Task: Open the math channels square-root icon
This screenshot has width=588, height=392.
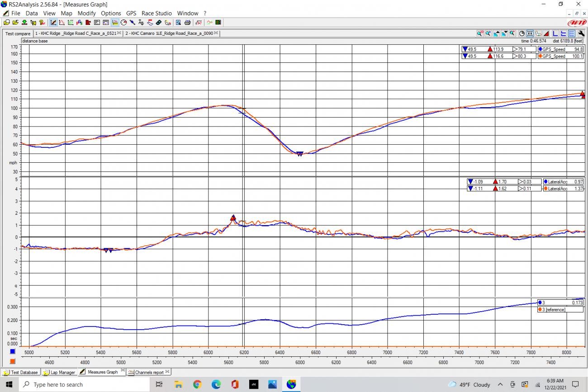Action: [x=199, y=22]
